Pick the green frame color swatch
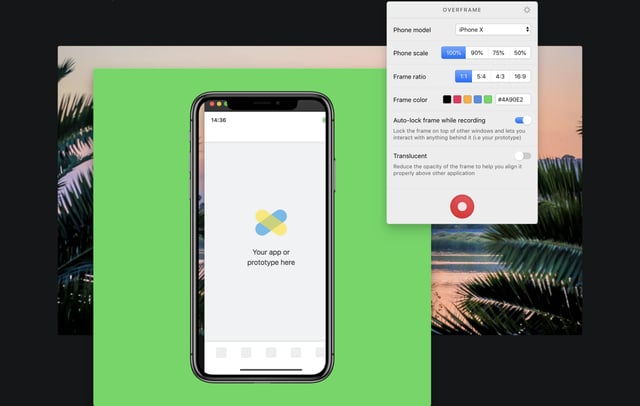The height and width of the screenshot is (406, 640). coord(488,100)
